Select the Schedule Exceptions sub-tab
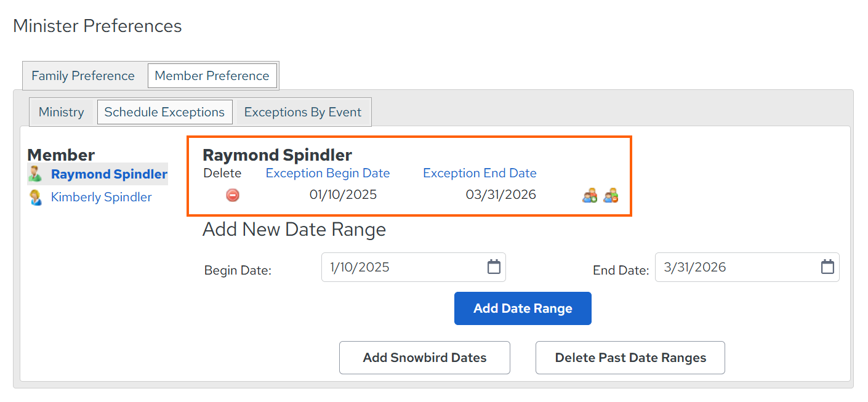 [x=164, y=112]
